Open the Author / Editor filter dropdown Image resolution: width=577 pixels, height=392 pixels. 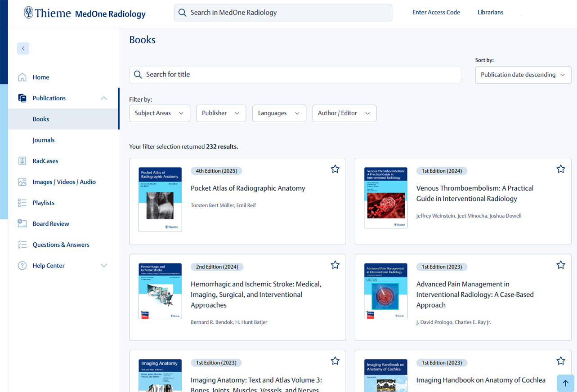click(344, 113)
